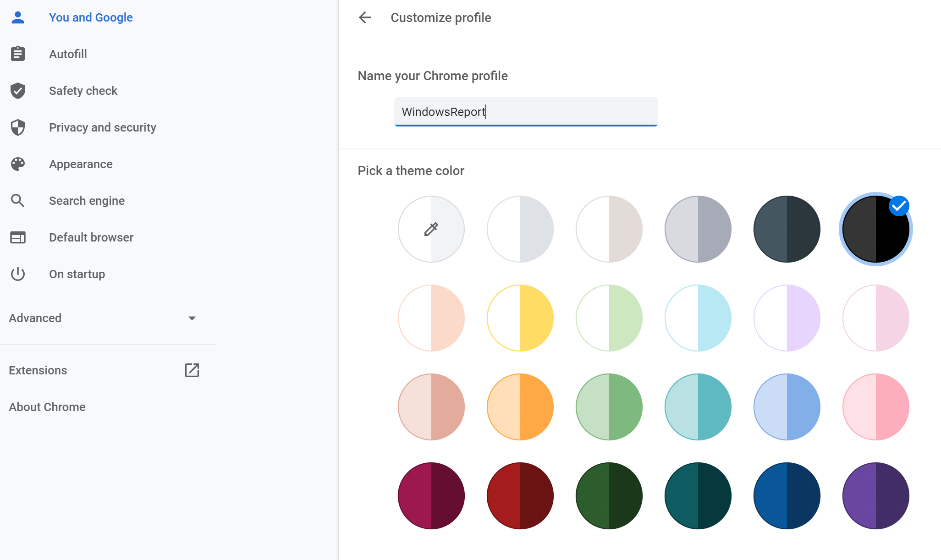Click the Extensions external link icon
This screenshot has width=941, height=560.
coord(193,370)
